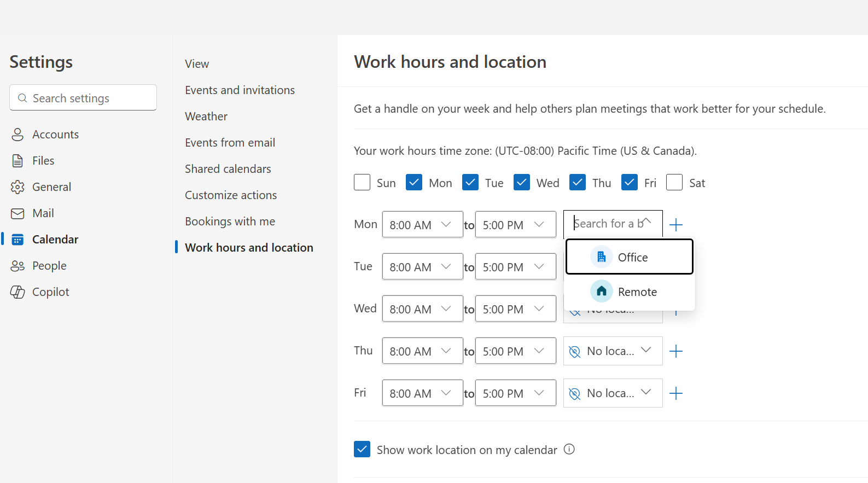Image resolution: width=868 pixels, height=483 pixels.
Task: Open Bookings with me settings
Action: (230, 222)
